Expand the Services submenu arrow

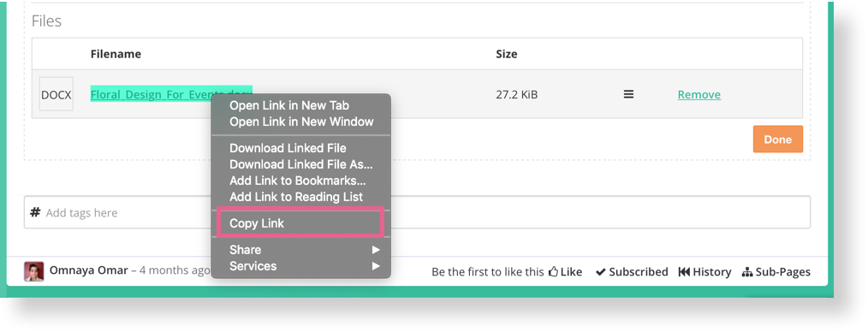pos(376,266)
